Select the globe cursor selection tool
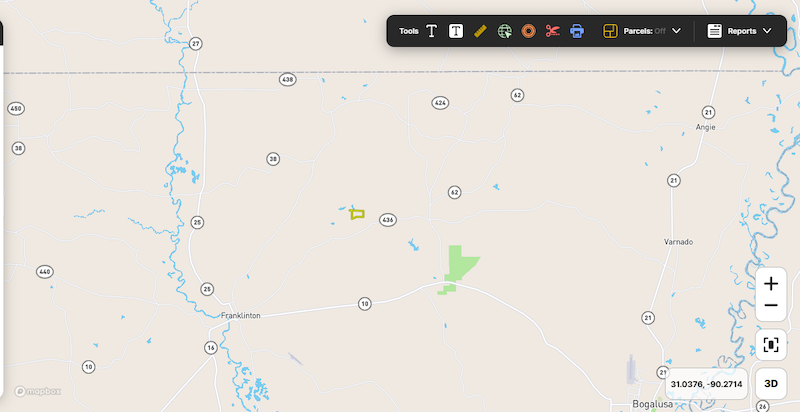The width and height of the screenshot is (800, 412). coord(505,31)
